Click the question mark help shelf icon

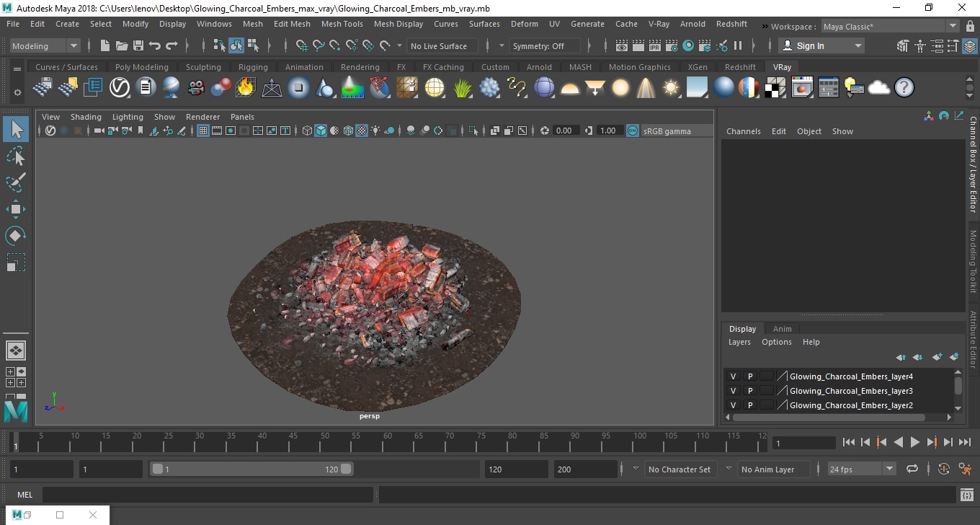click(x=904, y=88)
